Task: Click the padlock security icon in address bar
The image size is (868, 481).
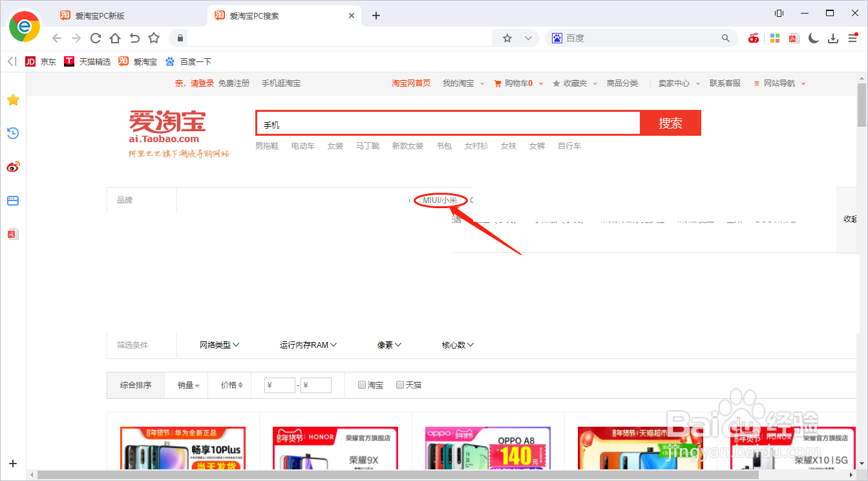Action: coord(180,38)
